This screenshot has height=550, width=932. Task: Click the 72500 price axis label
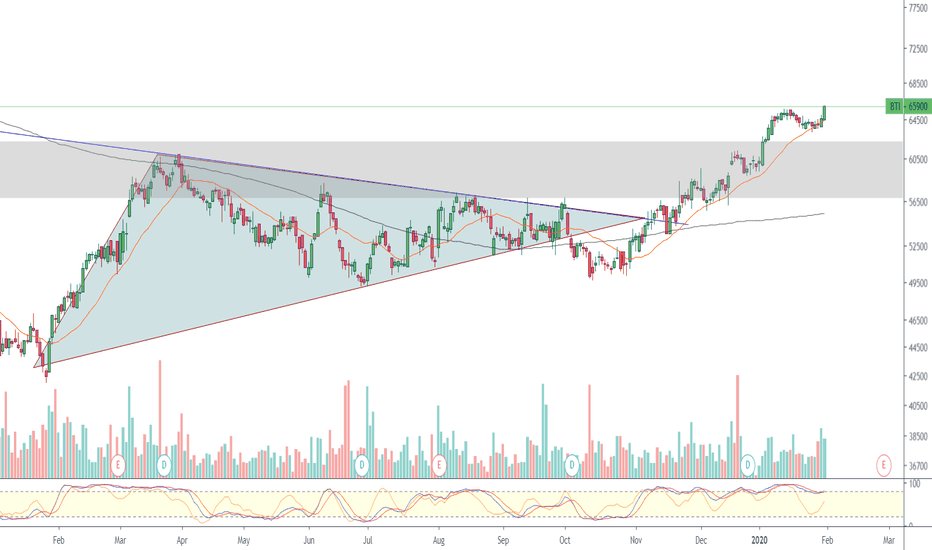pos(918,48)
